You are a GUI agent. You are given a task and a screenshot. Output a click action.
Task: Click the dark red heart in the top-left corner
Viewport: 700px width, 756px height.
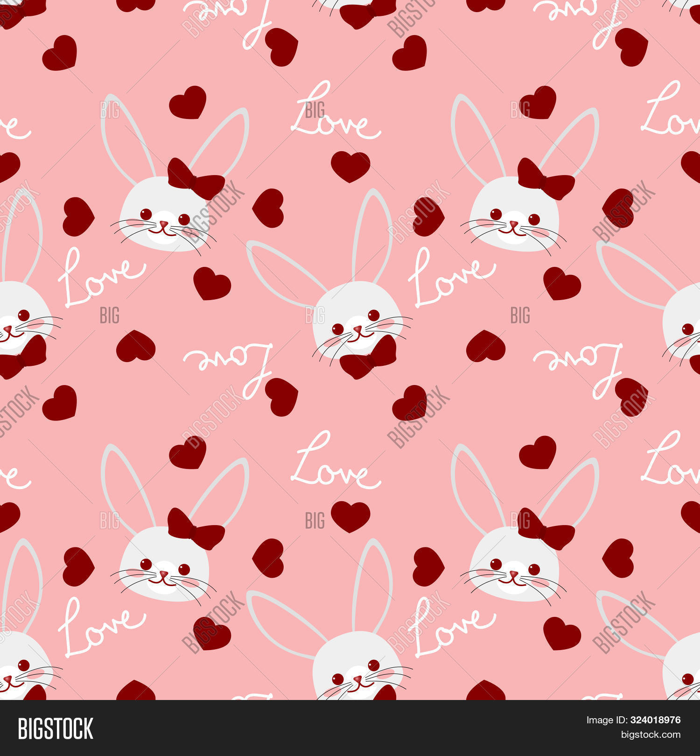(x=60, y=53)
